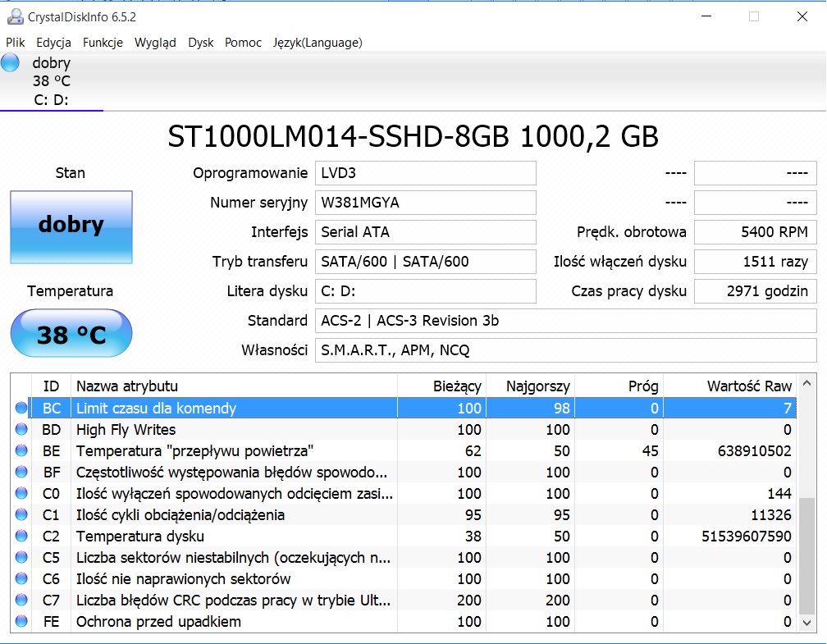Screen dimensions: 827x644
Task: Select row 'Ilość nie naprawionych sektorów'
Action: tap(404, 578)
